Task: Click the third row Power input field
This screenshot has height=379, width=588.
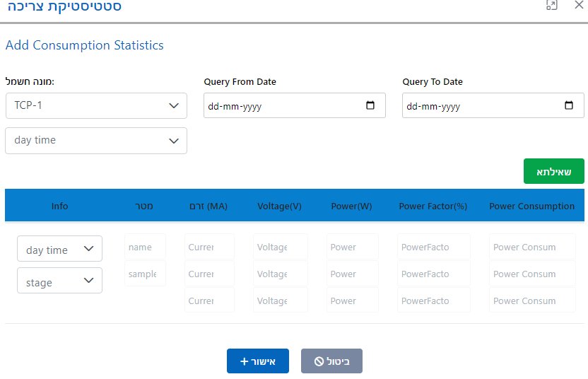Action: tap(352, 301)
